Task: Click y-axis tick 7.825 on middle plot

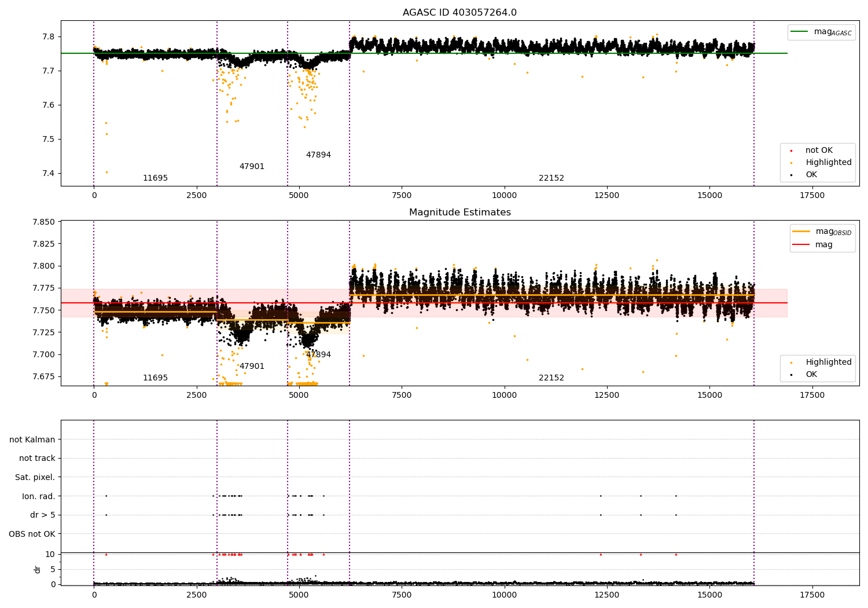Action: click(43, 244)
